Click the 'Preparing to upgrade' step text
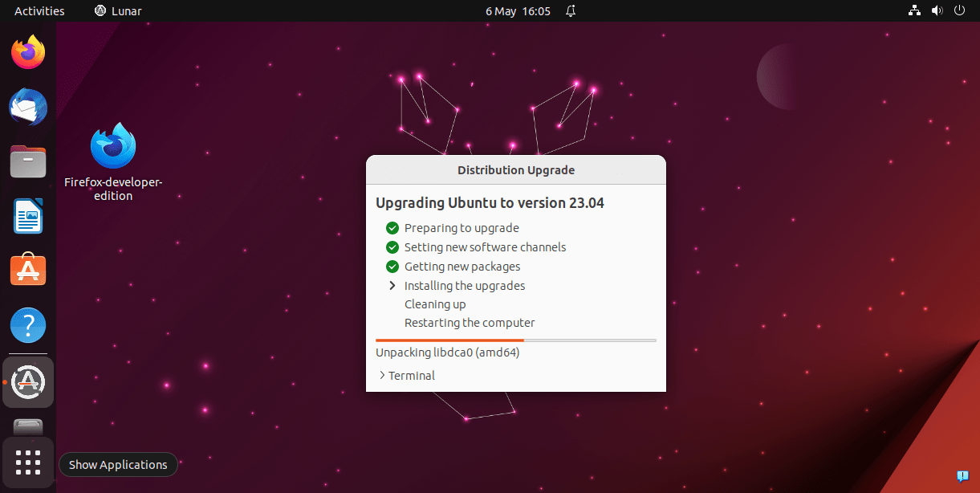Screen dimensions: 980x493 pyautogui.click(x=462, y=228)
